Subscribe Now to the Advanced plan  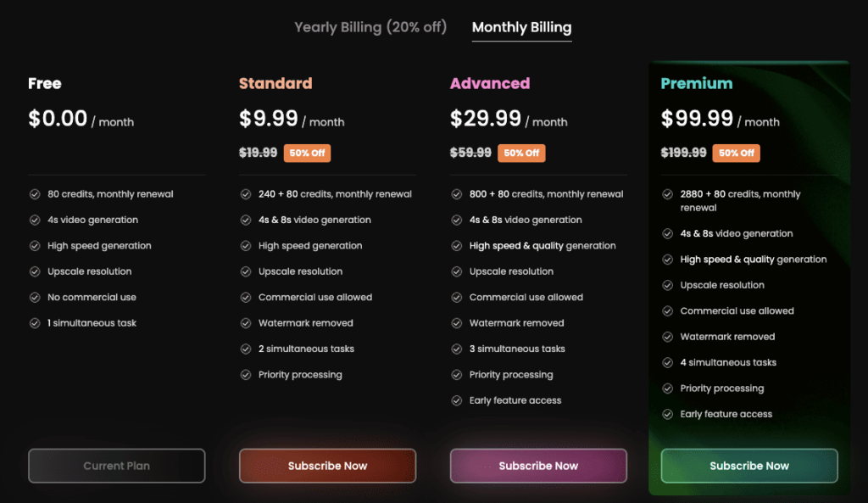point(538,466)
